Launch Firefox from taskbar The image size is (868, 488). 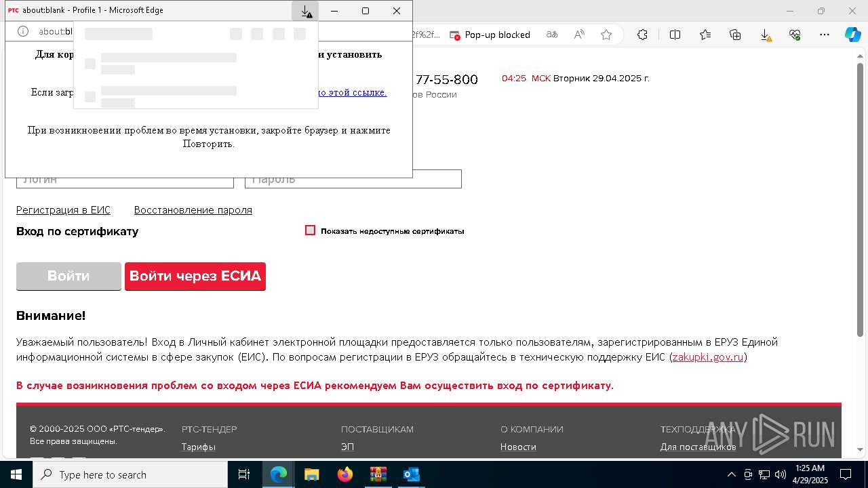pyautogui.click(x=345, y=474)
